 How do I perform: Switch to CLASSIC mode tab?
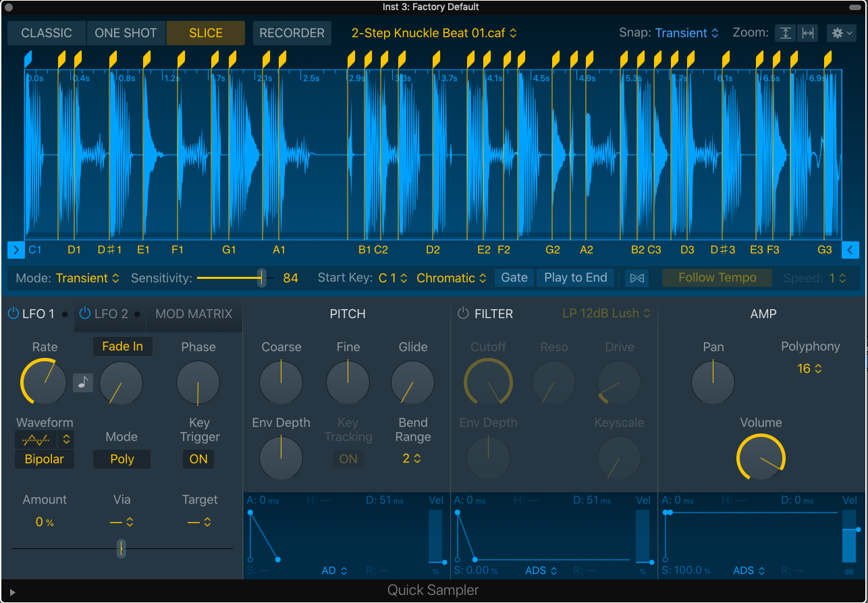tap(47, 33)
